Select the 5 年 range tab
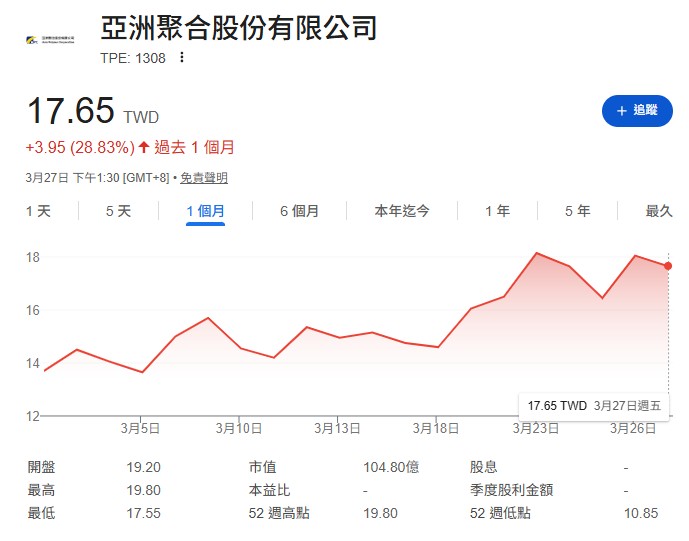The width and height of the screenshot is (689, 541). click(x=577, y=211)
